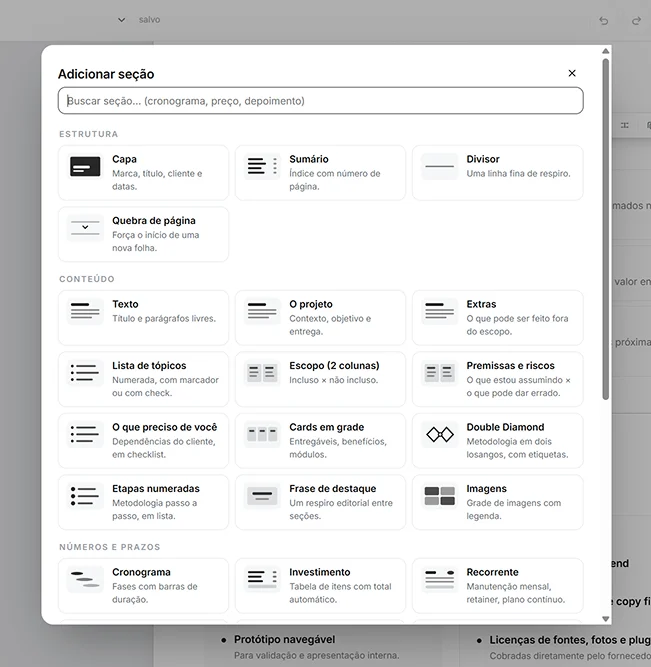Image resolution: width=651 pixels, height=667 pixels.
Task: Click 'Protótipo navegável' in background document
Action: [x=285, y=639]
